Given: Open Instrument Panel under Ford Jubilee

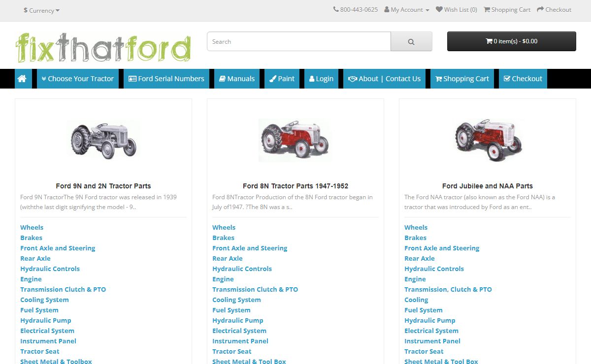Looking at the screenshot, I should click(x=432, y=341).
